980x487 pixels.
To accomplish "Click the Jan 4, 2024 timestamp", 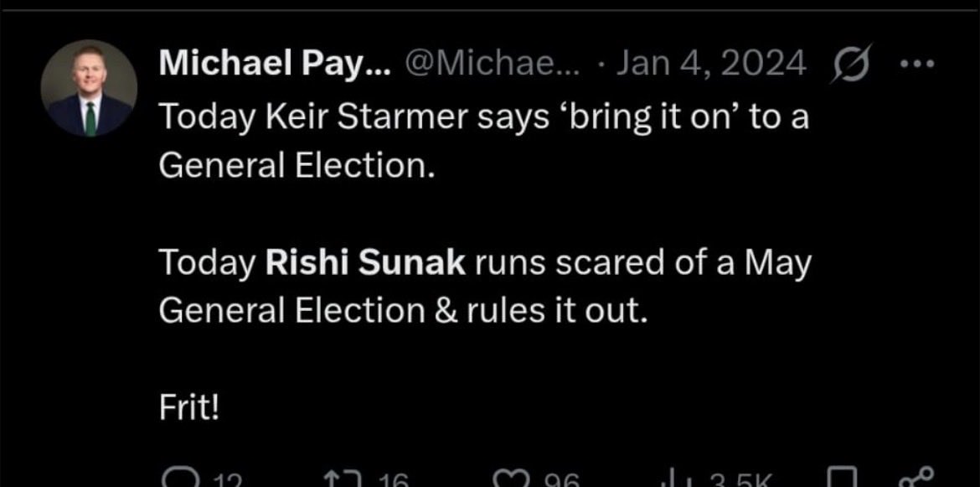I will pos(711,63).
